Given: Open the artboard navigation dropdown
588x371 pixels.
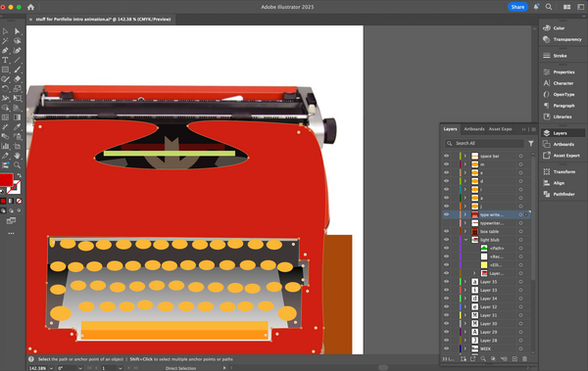Looking at the screenshot, I should click(x=121, y=368).
